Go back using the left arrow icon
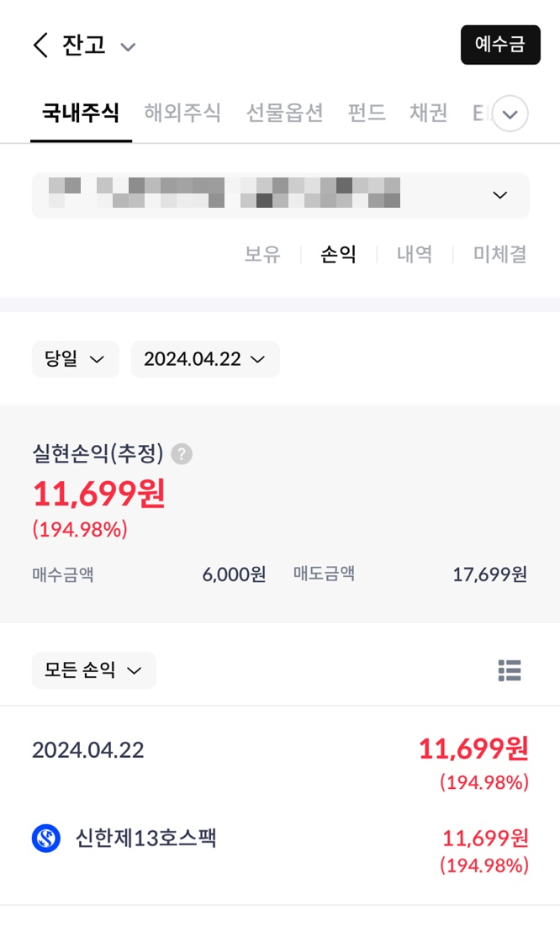This screenshot has height=942, width=560. [x=40, y=45]
